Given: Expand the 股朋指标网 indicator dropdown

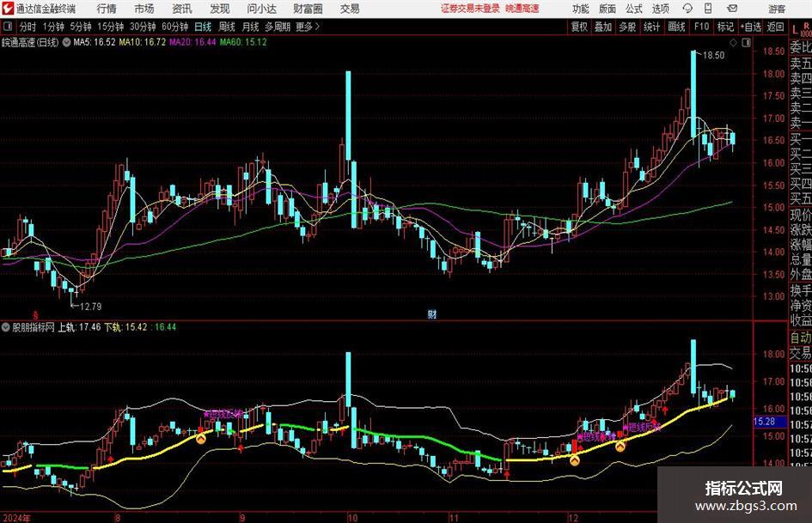Looking at the screenshot, I should (6, 326).
